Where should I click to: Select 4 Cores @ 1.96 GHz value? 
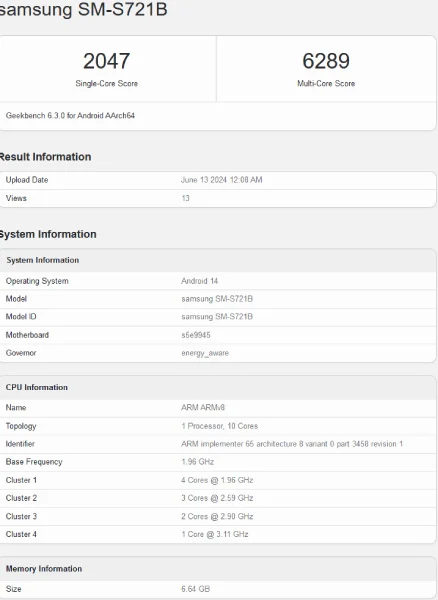(x=217, y=480)
